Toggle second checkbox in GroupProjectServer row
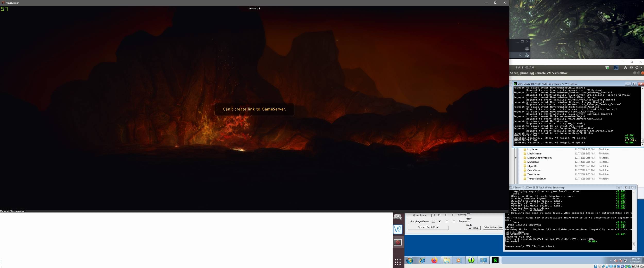This screenshot has width=644, height=268. pyautogui.click(x=447, y=221)
